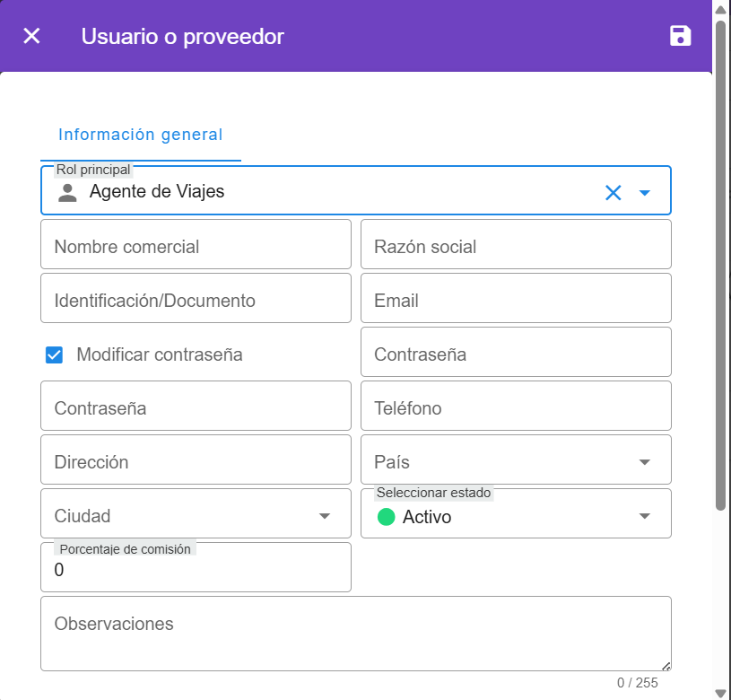Edit the Porcentaje de comisión value
Viewport: 731px width, 700px height.
(x=196, y=571)
